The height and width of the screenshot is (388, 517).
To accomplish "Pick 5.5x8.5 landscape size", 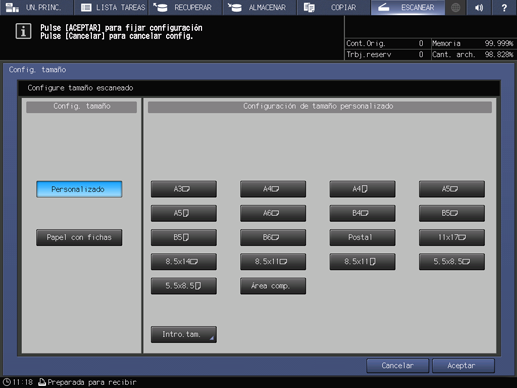I will [452, 262].
